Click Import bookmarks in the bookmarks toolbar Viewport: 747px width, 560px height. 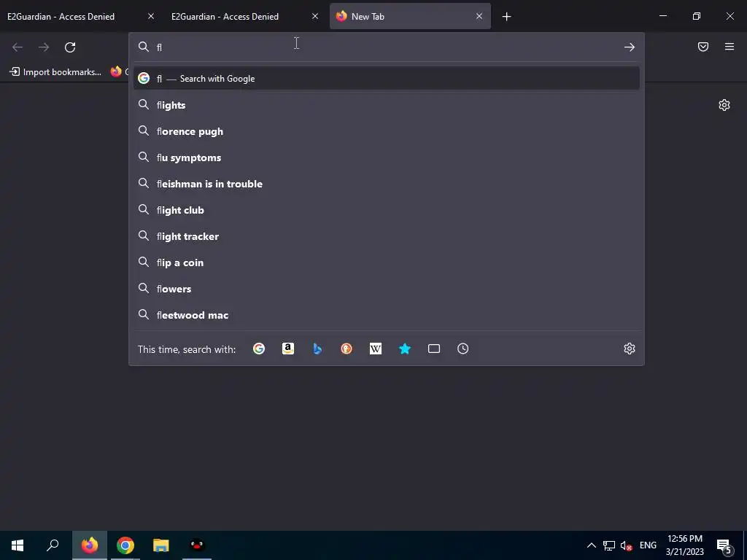click(55, 72)
